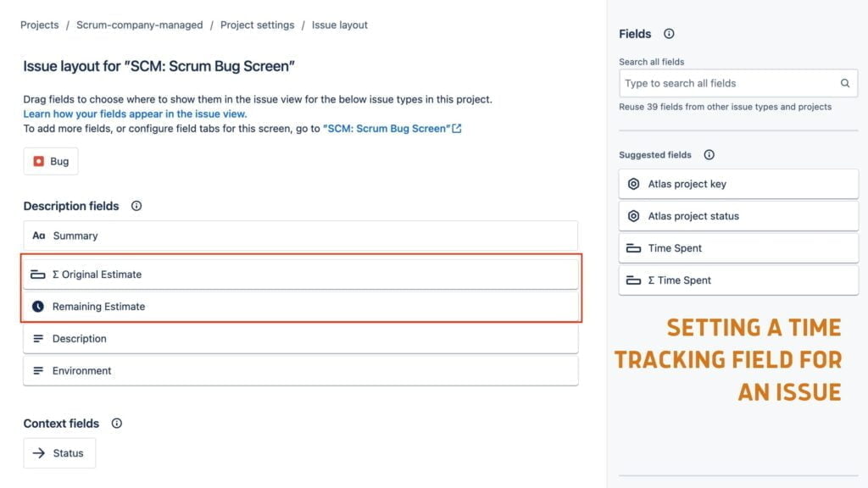Screen dimensions: 868x488
Task: Click the tracking icon beside Time Spent
Action: pyautogui.click(x=633, y=247)
